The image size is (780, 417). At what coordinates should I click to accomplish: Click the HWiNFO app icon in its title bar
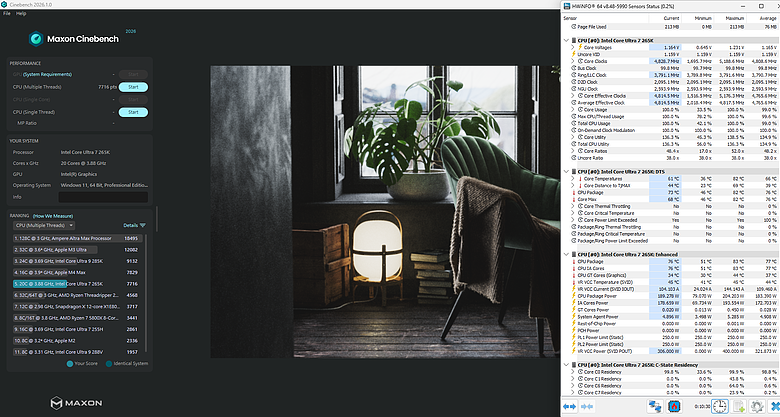(x=567, y=6)
